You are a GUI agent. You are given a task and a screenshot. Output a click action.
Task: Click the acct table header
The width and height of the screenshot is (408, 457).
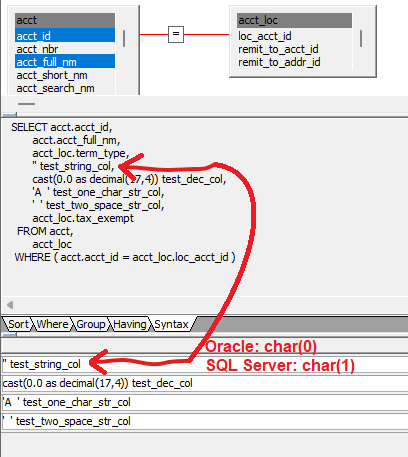pos(65,20)
